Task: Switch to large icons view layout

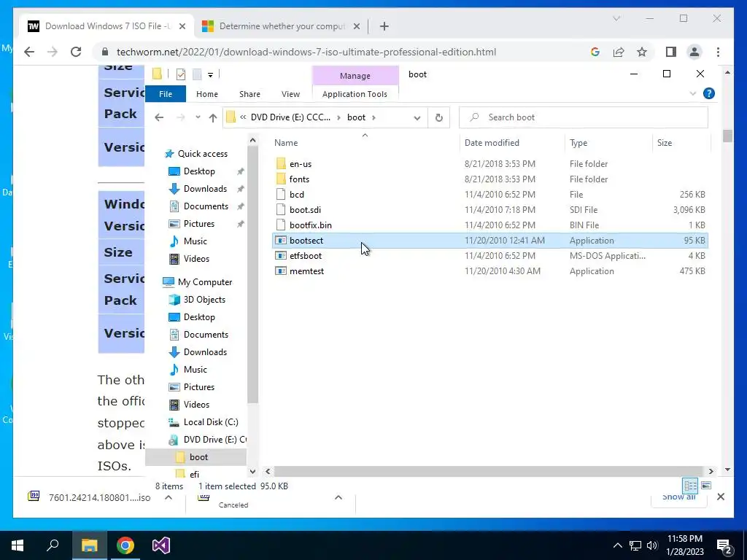Action: click(x=706, y=486)
